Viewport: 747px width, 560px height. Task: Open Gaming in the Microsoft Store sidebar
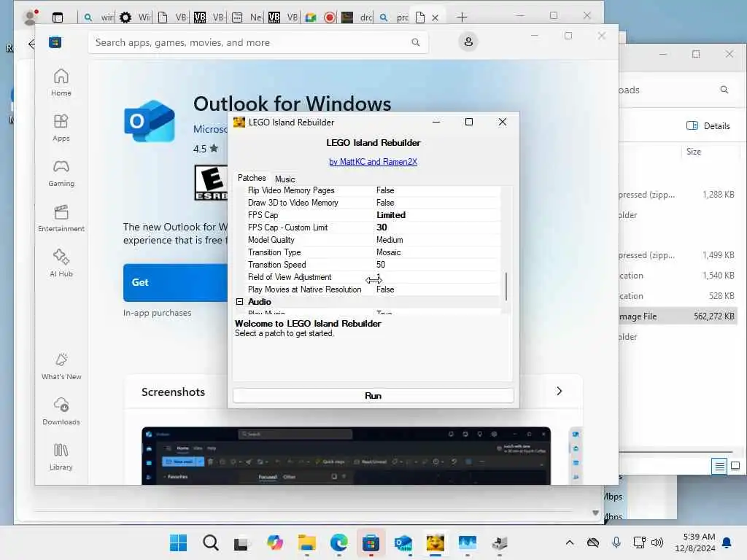point(61,173)
